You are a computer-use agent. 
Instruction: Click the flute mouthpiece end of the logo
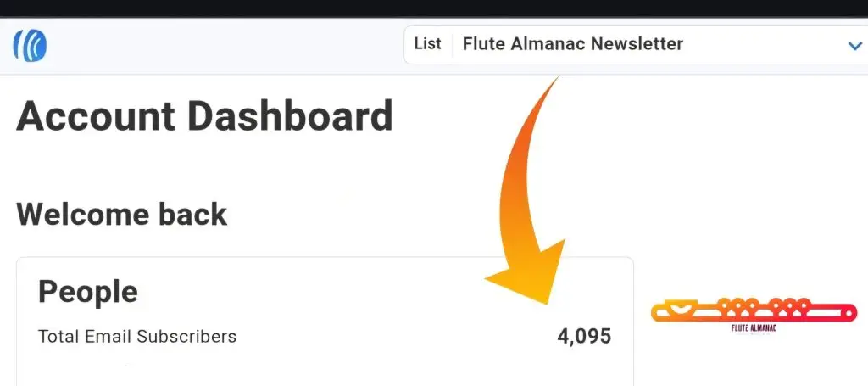click(x=671, y=309)
